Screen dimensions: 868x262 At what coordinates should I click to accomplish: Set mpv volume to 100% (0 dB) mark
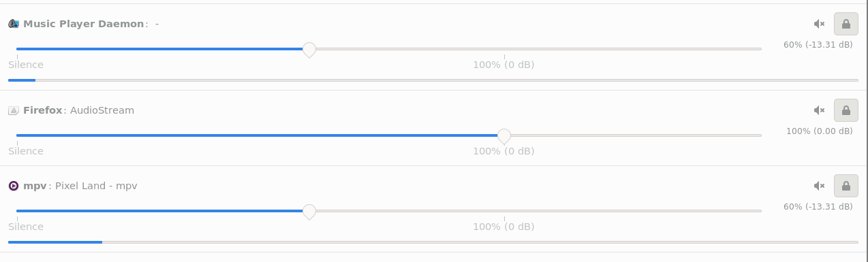(x=504, y=211)
